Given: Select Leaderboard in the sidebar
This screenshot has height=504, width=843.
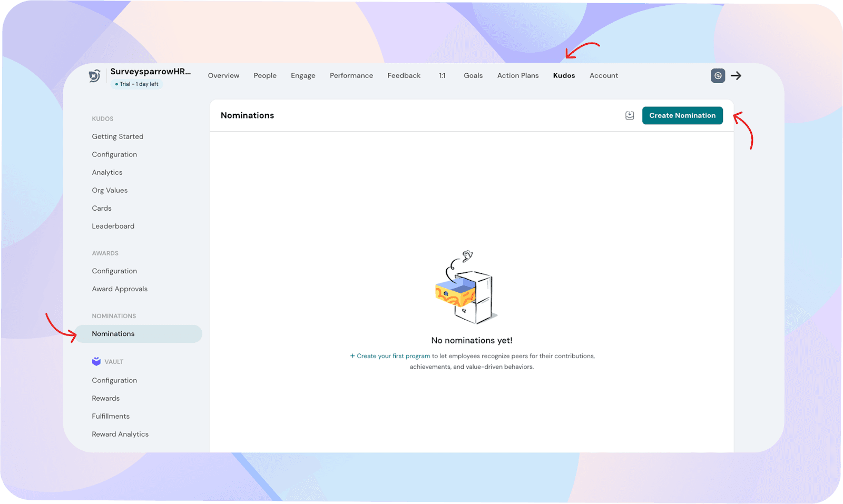Looking at the screenshot, I should tap(113, 226).
